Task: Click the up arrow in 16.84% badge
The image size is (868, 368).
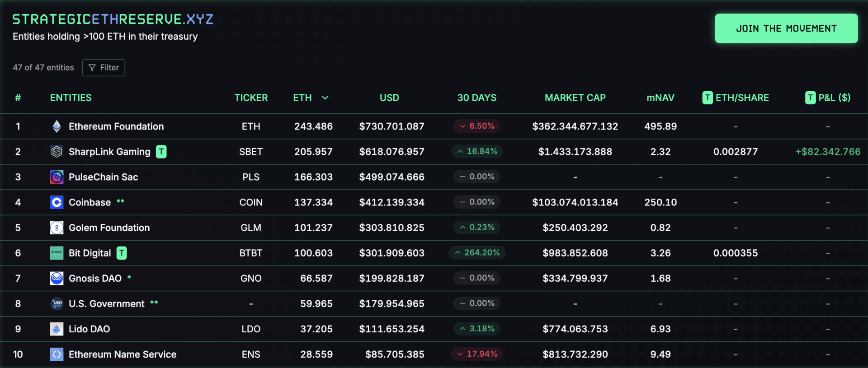Action: (x=460, y=151)
